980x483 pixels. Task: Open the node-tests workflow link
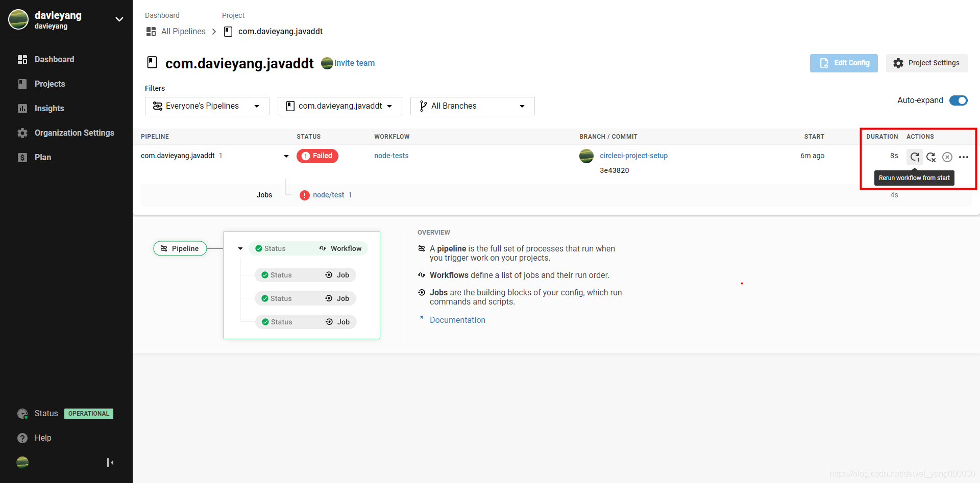391,156
